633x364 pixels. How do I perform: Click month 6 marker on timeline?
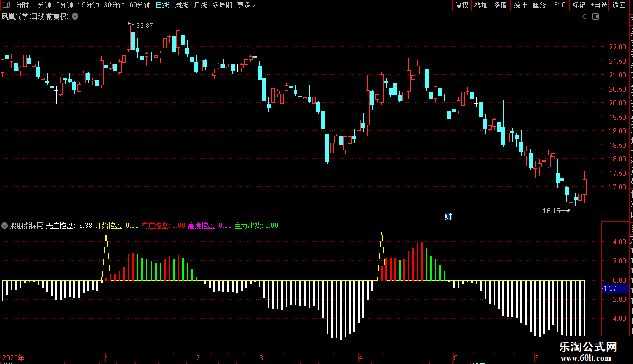coord(537,358)
